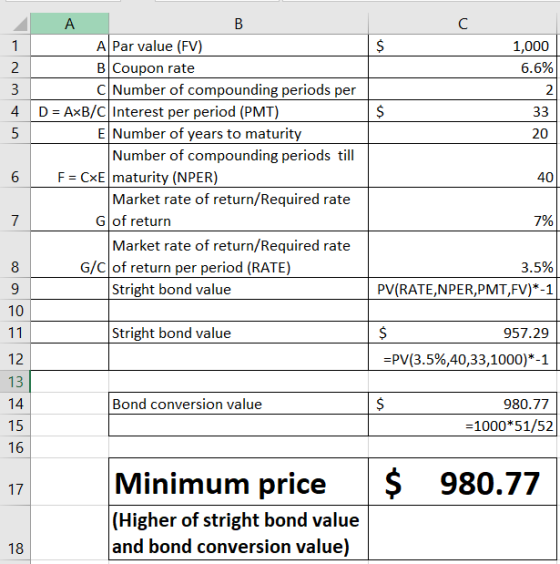
Task: Click the value 40 NPER cell
Action: point(463,166)
